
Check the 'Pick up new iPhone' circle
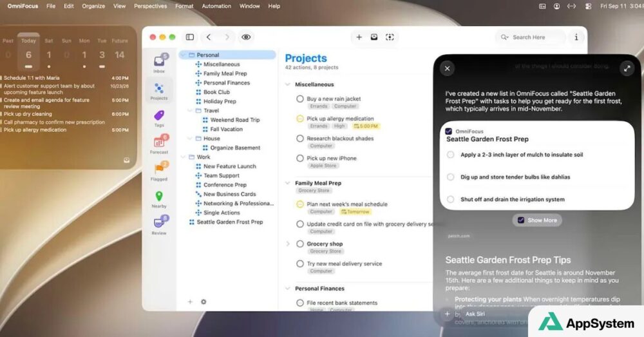[300, 159]
